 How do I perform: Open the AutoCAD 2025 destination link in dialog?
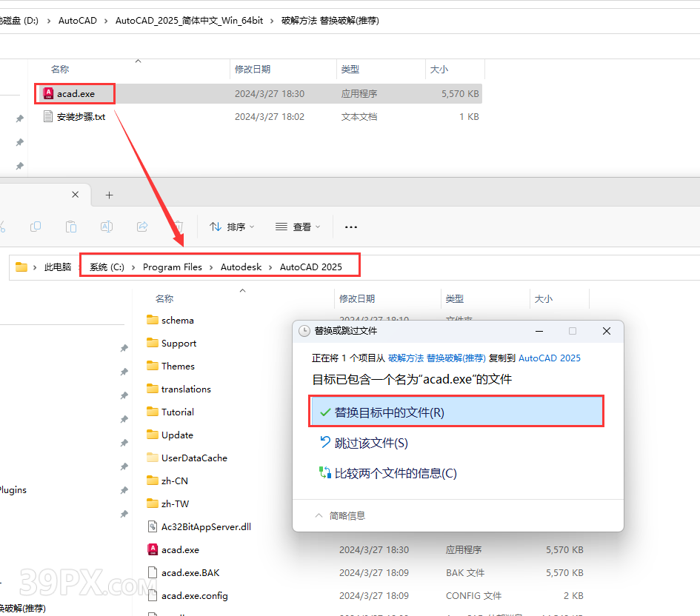pyautogui.click(x=550, y=358)
